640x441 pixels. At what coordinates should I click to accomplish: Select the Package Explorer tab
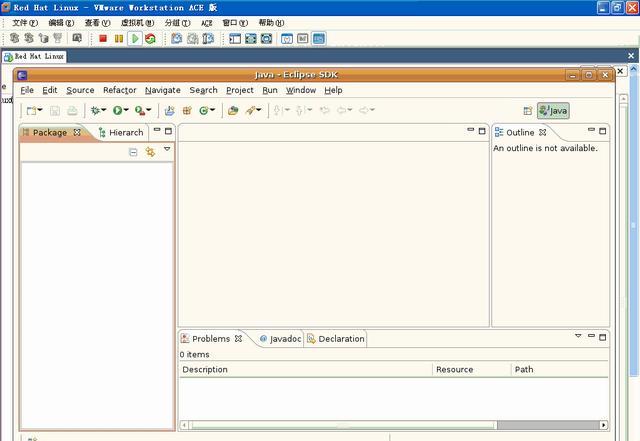pyautogui.click(x=50, y=133)
